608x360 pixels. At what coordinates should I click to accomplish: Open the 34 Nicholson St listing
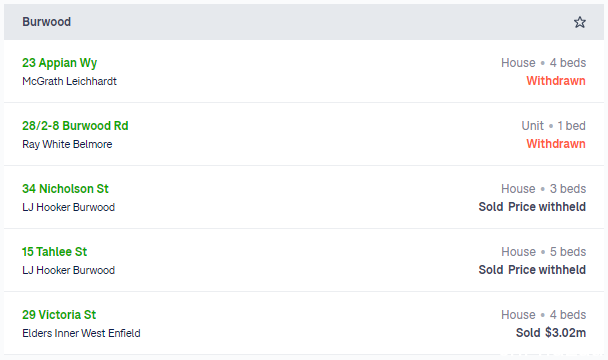tap(65, 189)
